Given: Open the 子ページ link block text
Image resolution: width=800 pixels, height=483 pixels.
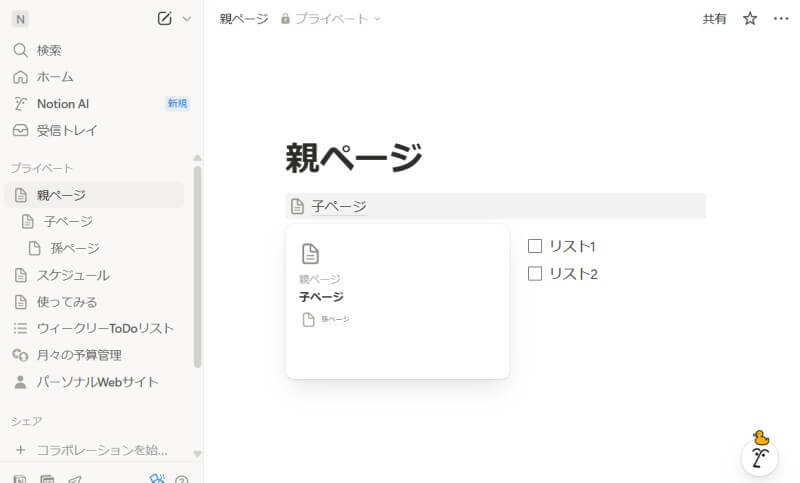Looking at the screenshot, I should point(339,206).
